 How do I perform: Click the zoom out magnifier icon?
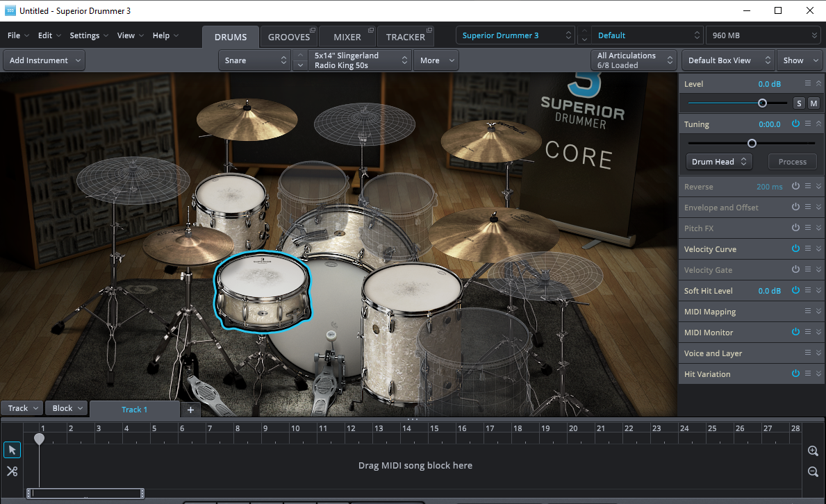813,472
